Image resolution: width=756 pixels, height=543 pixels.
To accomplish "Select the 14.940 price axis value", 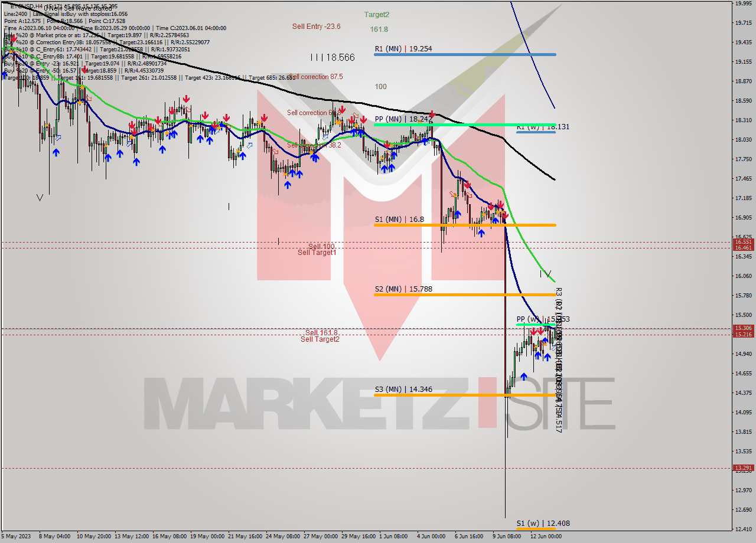I will (x=743, y=354).
